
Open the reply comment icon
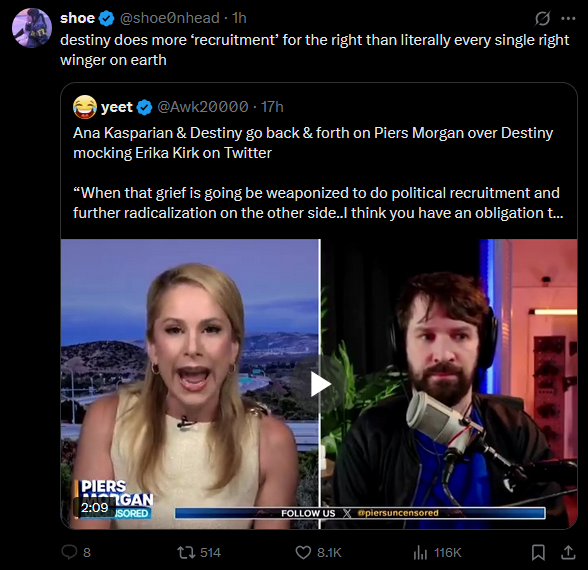pyautogui.click(x=69, y=552)
